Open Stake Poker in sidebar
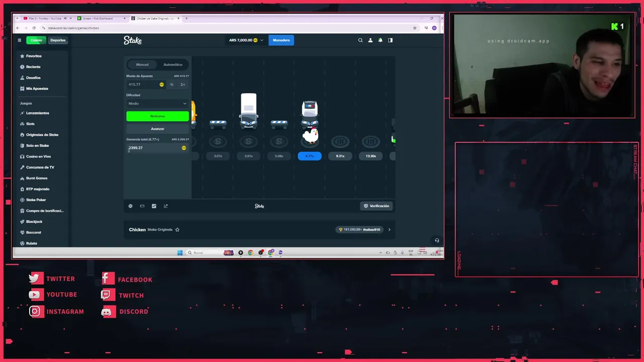Image resolution: width=644 pixels, height=362 pixels. pos(36,200)
